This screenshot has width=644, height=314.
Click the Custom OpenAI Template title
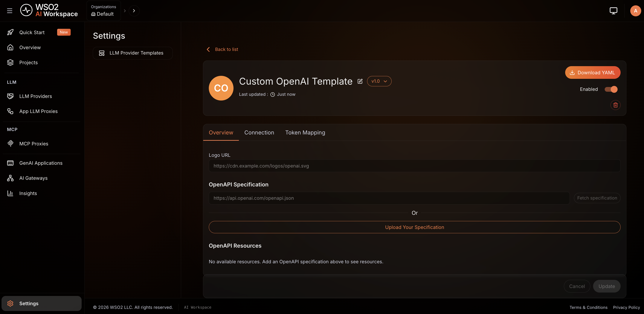(x=296, y=81)
